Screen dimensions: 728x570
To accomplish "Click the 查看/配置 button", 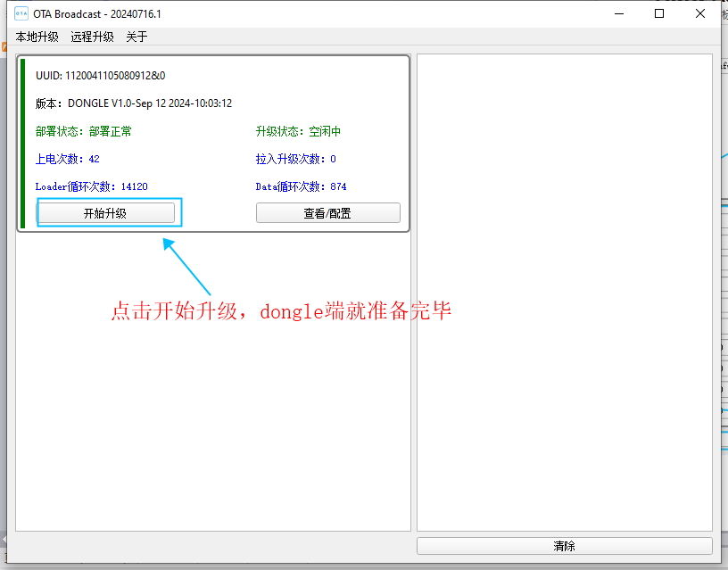I will (327, 213).
